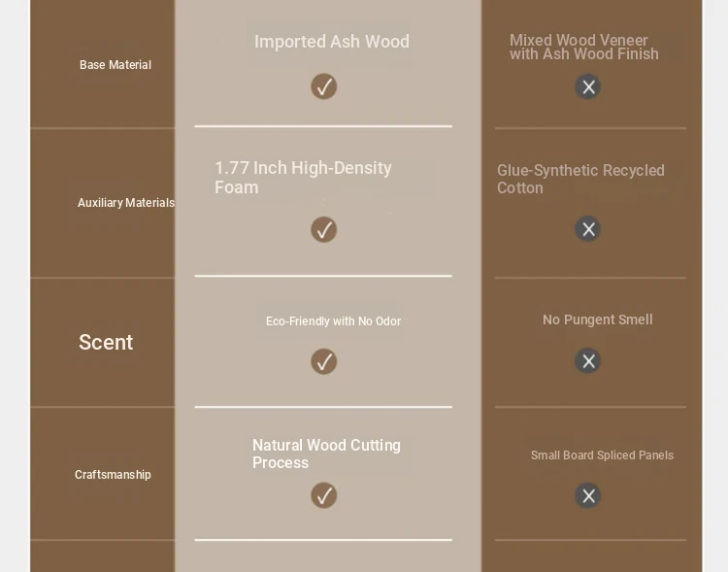Screen dimensions: 728x572
Task: Click the checkmark under Eco-Friendly with No Odor
Action: click(x=324, y=361)
